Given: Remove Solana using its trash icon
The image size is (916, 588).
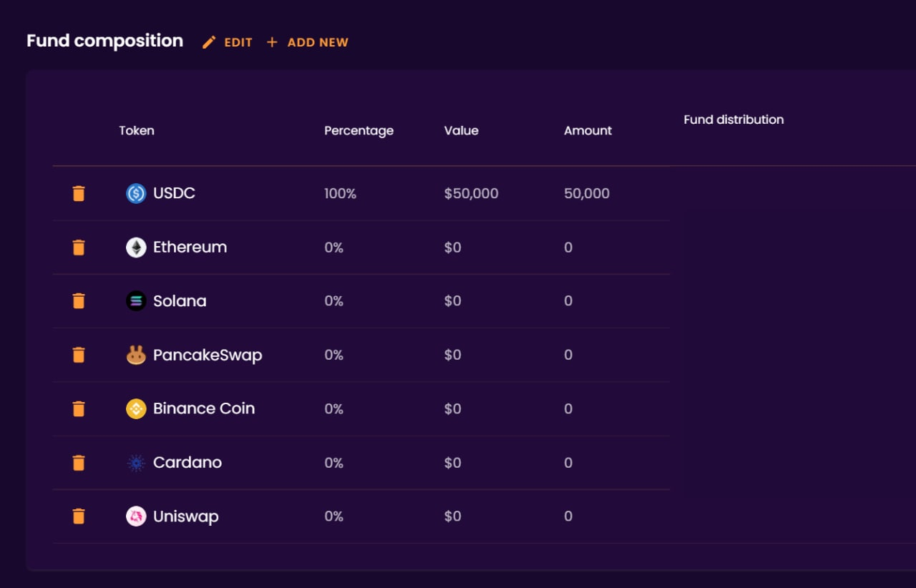Looking at the screenshot, I should click(79, 301).
